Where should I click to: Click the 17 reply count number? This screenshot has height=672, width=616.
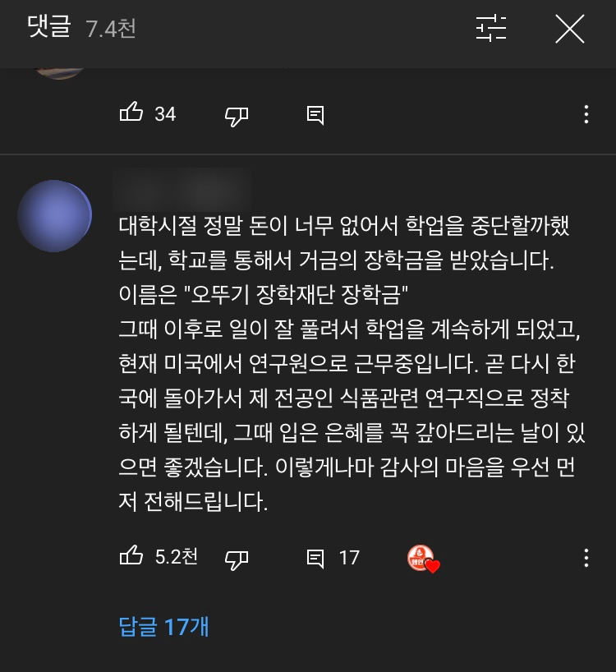(349, 558)
